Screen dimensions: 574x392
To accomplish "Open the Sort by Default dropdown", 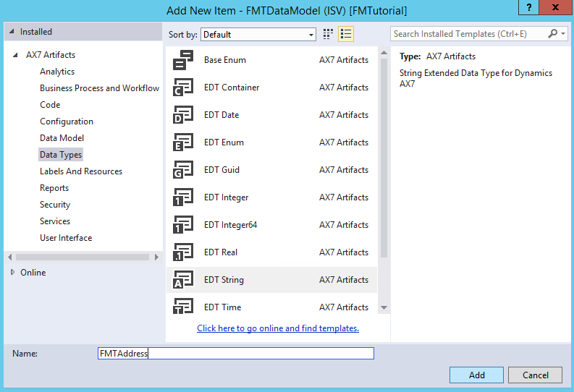I will tap(258, 35).
